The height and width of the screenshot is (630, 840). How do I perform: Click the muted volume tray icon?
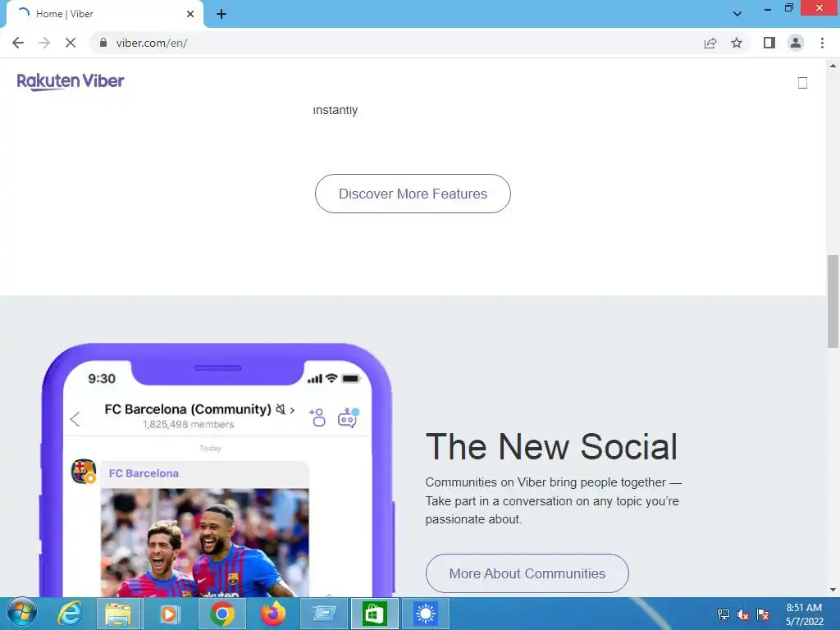click(742, 614)
